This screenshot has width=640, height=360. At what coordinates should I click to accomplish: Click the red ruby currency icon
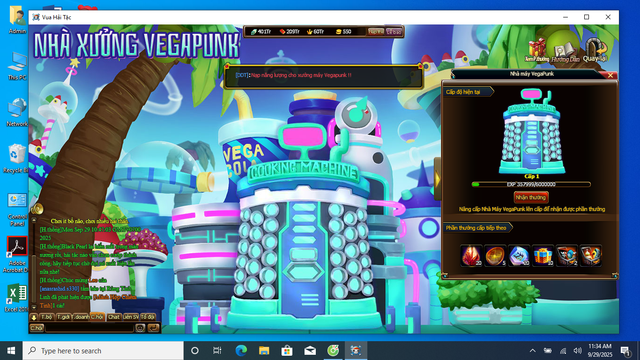pyautogui.click(x=282, y=31)
